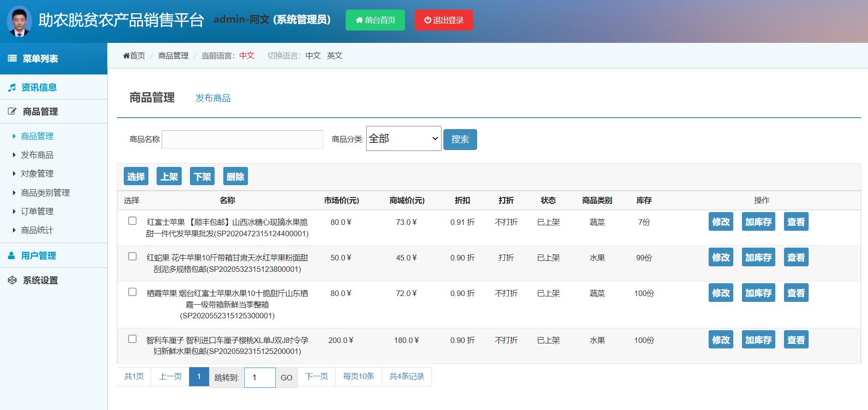
Task: Open the 商品管理 submenu item
Action: [x=37, y=136]
